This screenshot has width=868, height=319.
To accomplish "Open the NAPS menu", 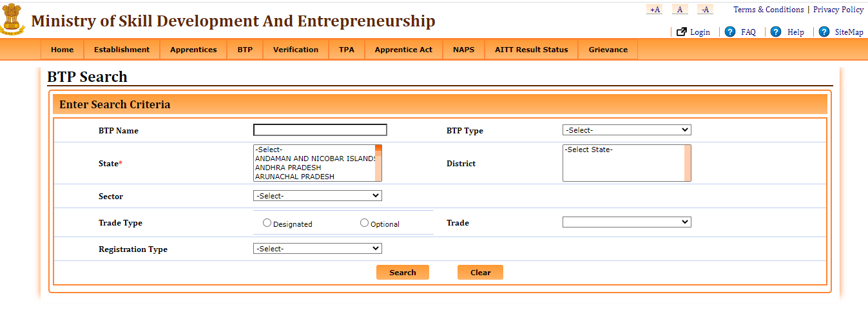I will [x=463, y=50].
